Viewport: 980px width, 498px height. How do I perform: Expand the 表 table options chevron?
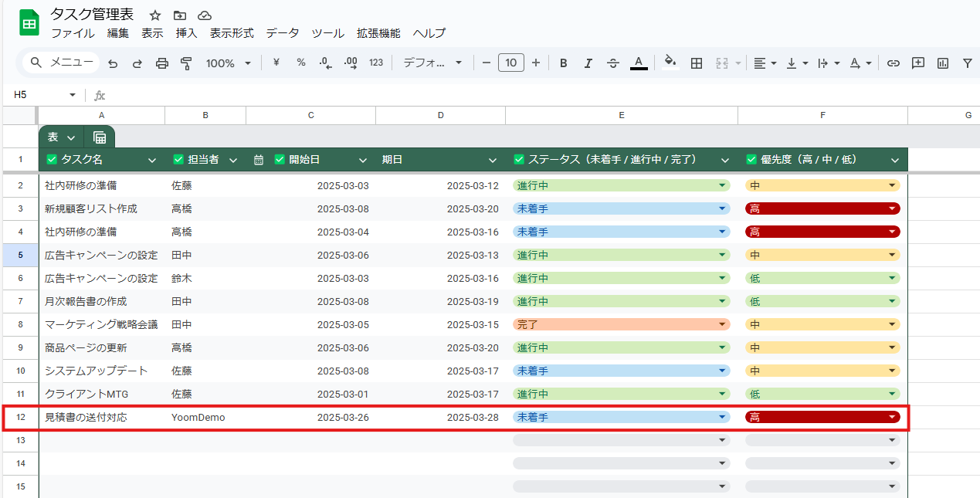click(71, 137)
